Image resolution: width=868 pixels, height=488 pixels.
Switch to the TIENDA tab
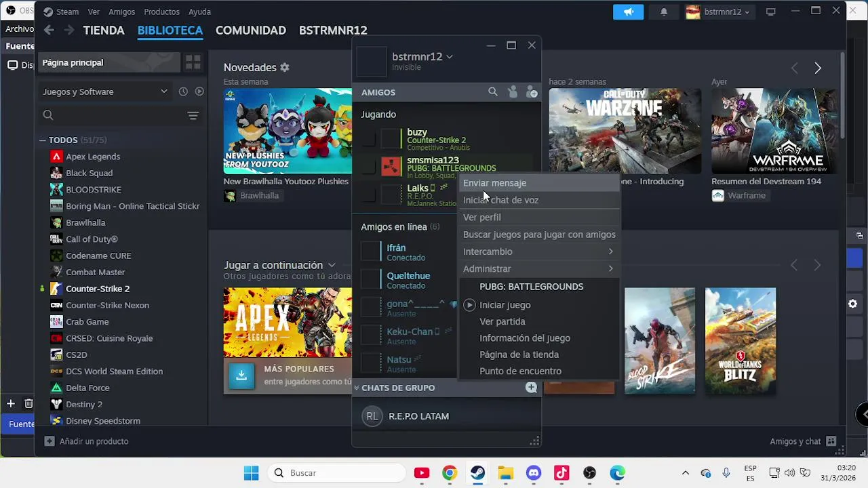104,30
